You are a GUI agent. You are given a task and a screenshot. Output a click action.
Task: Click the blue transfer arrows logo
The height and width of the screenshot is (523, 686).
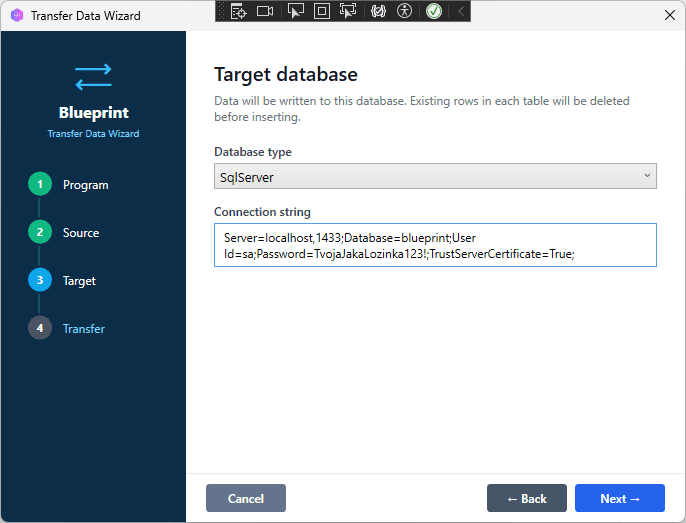[x=93, y=77]
